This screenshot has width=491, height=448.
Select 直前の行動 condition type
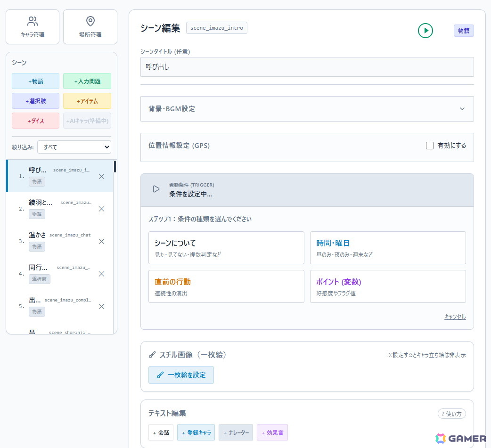click(x=226, y=286)
